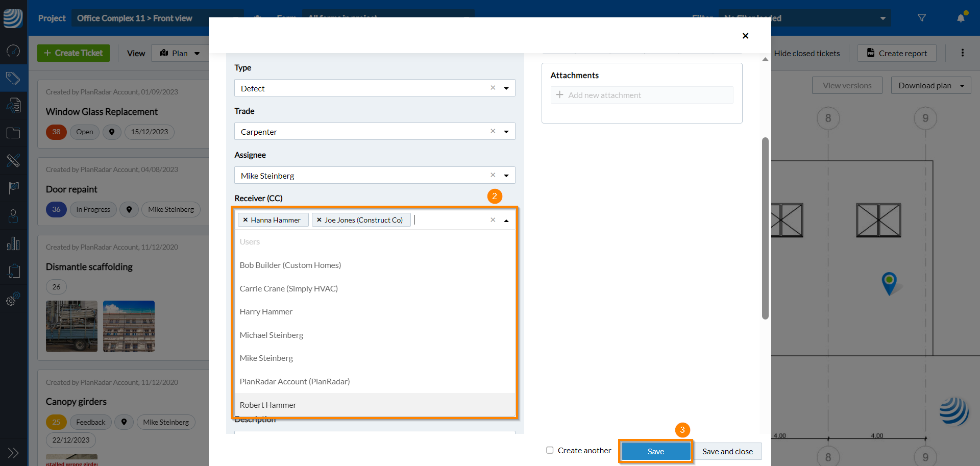Click the blue Save button
Screen dimensions: 980x466
pyautogui.click(x=655, y=451)
